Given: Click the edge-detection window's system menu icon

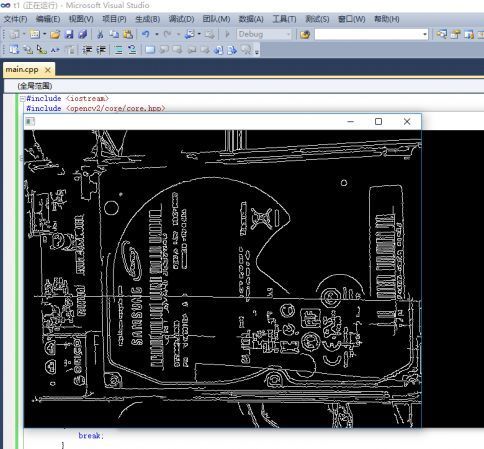Looking at the screenshot, I should [30, 122].
